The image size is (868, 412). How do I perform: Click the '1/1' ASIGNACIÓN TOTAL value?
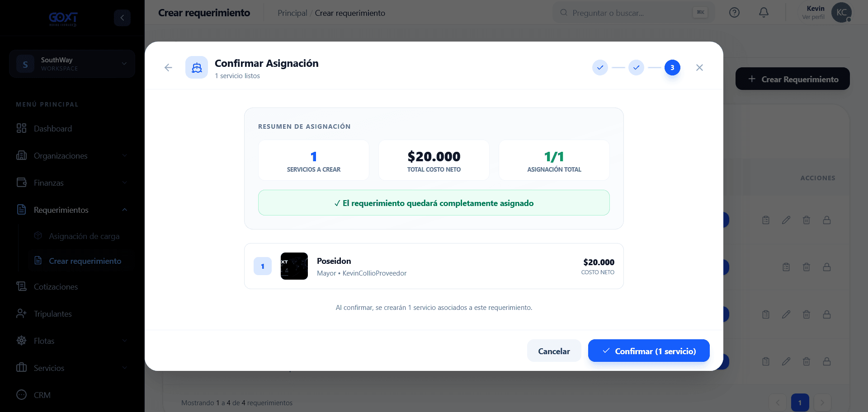click(x=554, y=156)
